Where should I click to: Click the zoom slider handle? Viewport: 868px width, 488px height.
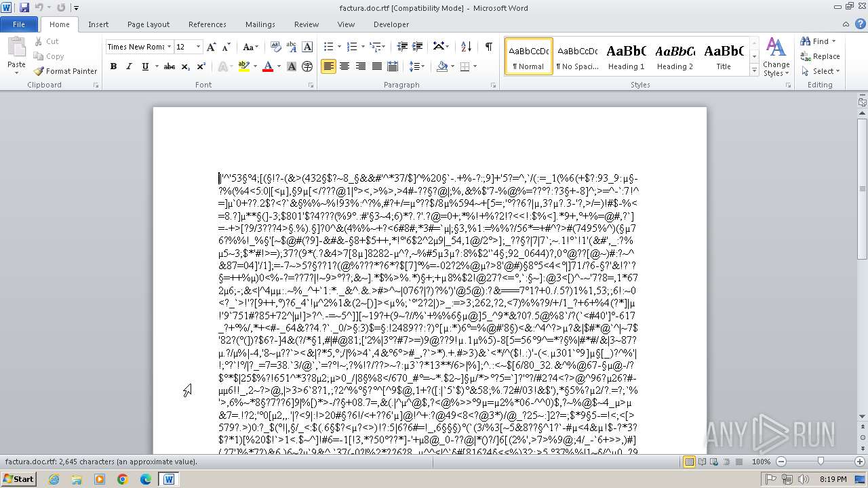coord(821,462)
